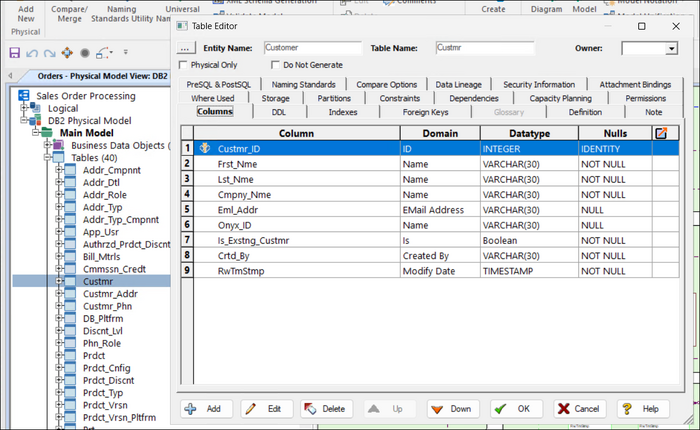Click the Table Editor title icon

(x=182, y=26)
